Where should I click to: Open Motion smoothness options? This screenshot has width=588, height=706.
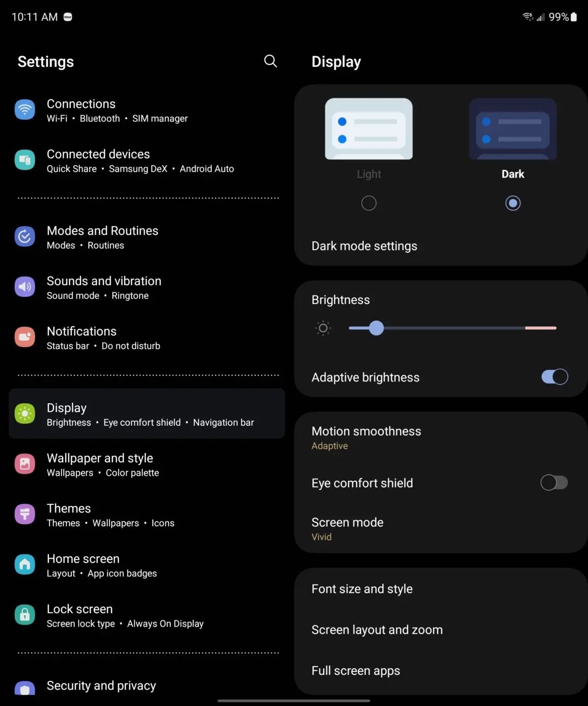click(x=441, y=438)
